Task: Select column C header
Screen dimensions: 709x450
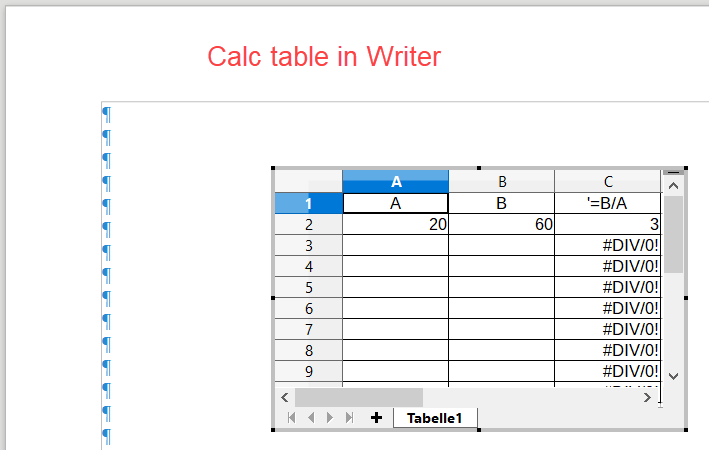Action: [608, 181]
